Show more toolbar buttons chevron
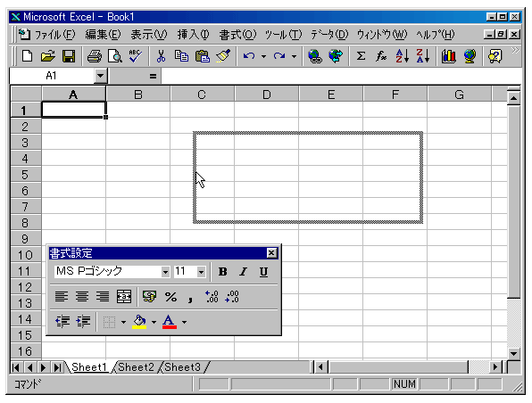This screenshot has width=532, height=403. click(515, 51)
